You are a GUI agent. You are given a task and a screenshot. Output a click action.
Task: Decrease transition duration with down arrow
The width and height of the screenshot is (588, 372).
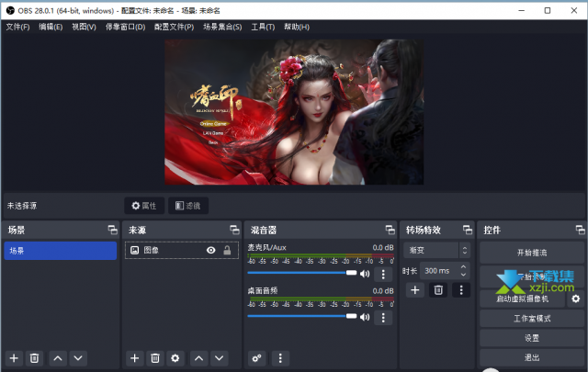(x=463, y=275)
